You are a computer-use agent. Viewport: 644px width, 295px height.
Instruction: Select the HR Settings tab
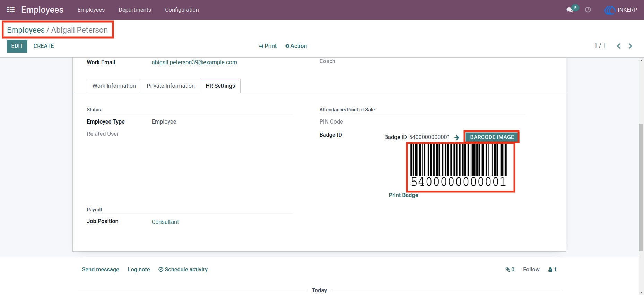point(220,86)
